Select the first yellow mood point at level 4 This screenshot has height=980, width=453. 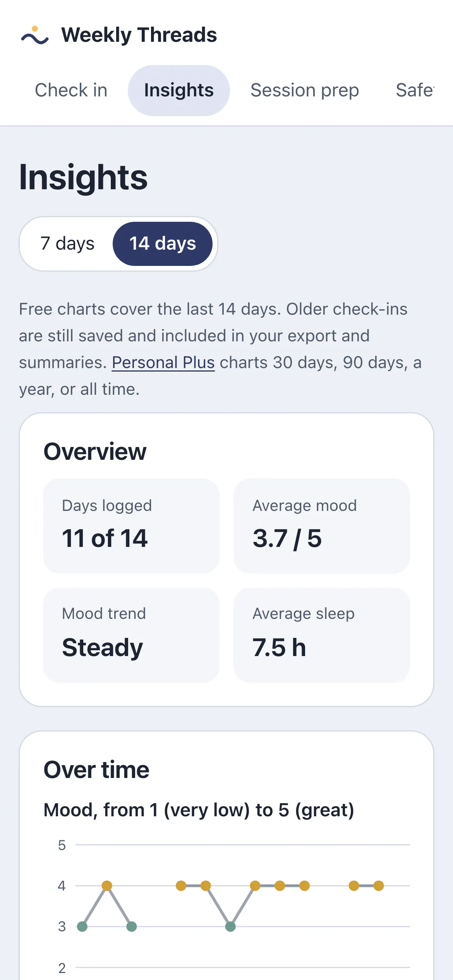coord(107,886)
